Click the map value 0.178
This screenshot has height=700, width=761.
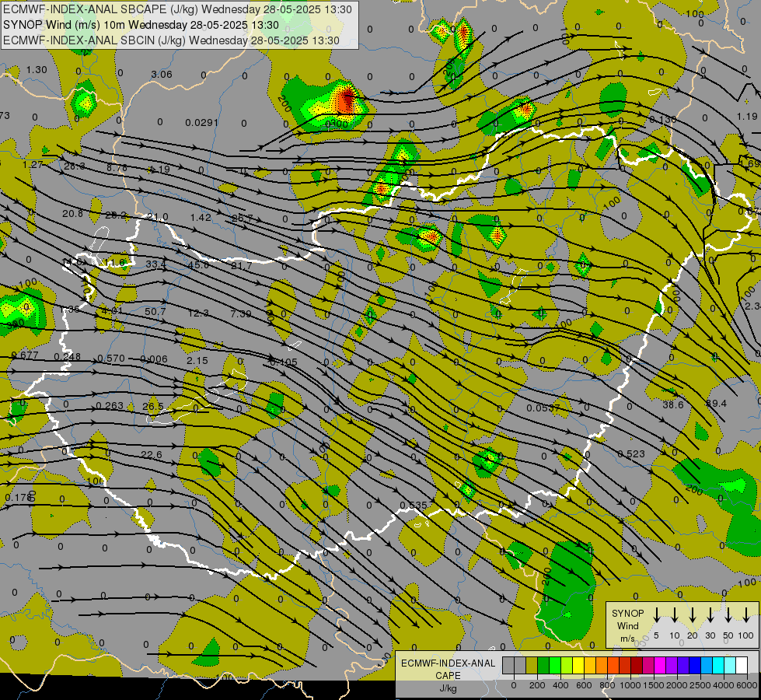(19, 498)
